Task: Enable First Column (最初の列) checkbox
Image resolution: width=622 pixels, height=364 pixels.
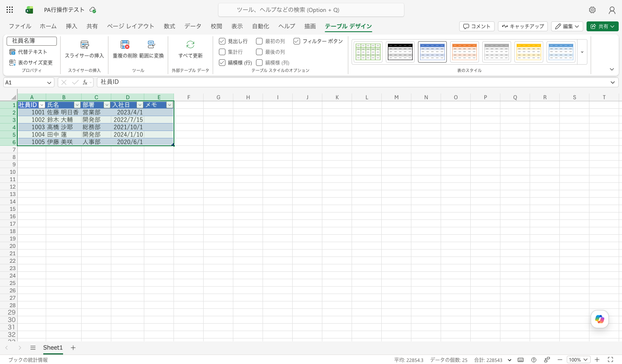Action: point(259,41)
